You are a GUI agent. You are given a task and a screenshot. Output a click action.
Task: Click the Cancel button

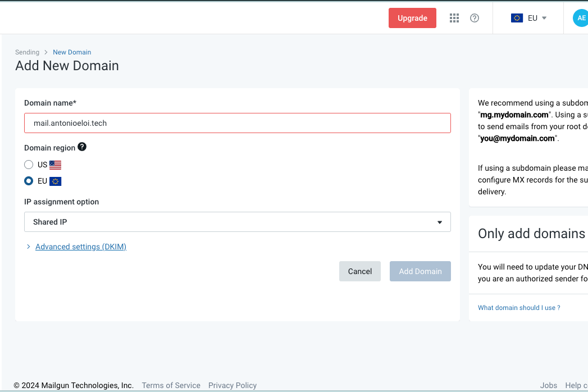tap(360, 271)
